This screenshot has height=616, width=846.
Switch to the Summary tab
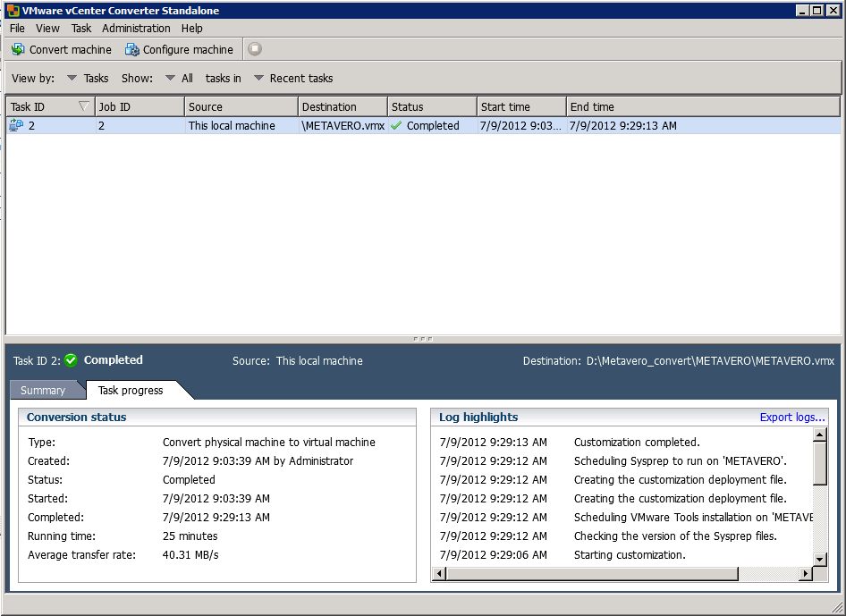click(x=43, y=390)
